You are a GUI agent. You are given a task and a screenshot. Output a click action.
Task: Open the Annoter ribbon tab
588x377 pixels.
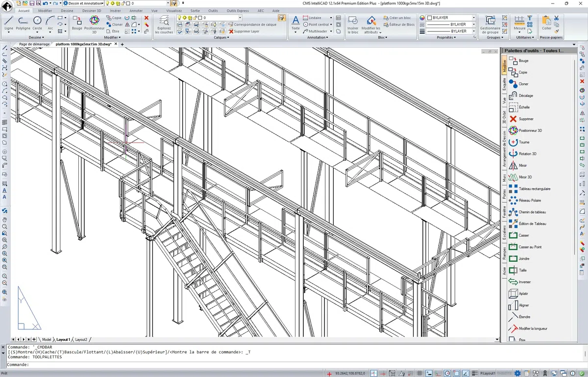[x=136, y=10]
